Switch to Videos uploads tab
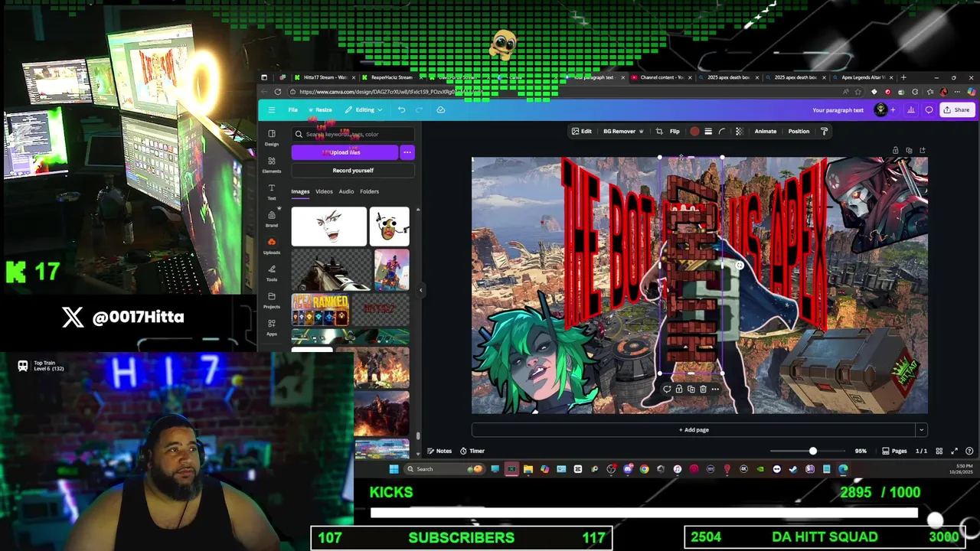The height and width of the screenshot is (551, 980). (x=324, y=191)
